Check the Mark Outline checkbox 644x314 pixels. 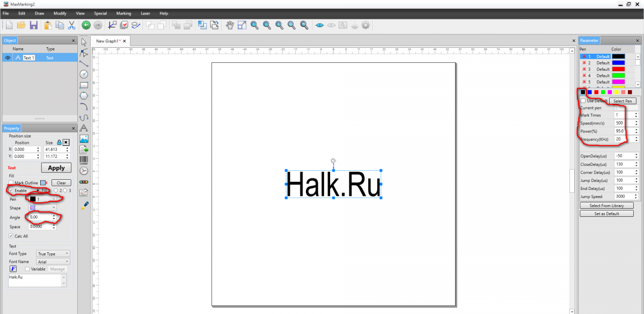point(11,183)
